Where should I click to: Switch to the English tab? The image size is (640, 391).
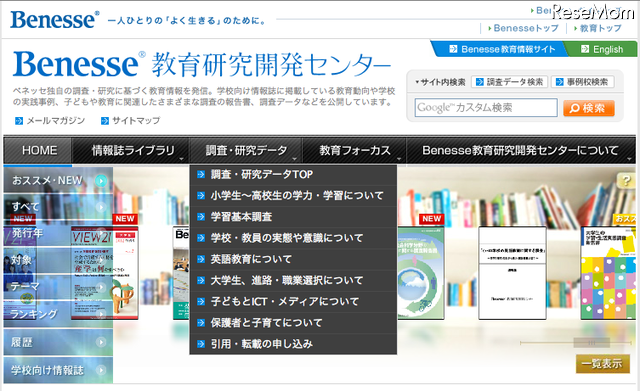pos(602,49)
